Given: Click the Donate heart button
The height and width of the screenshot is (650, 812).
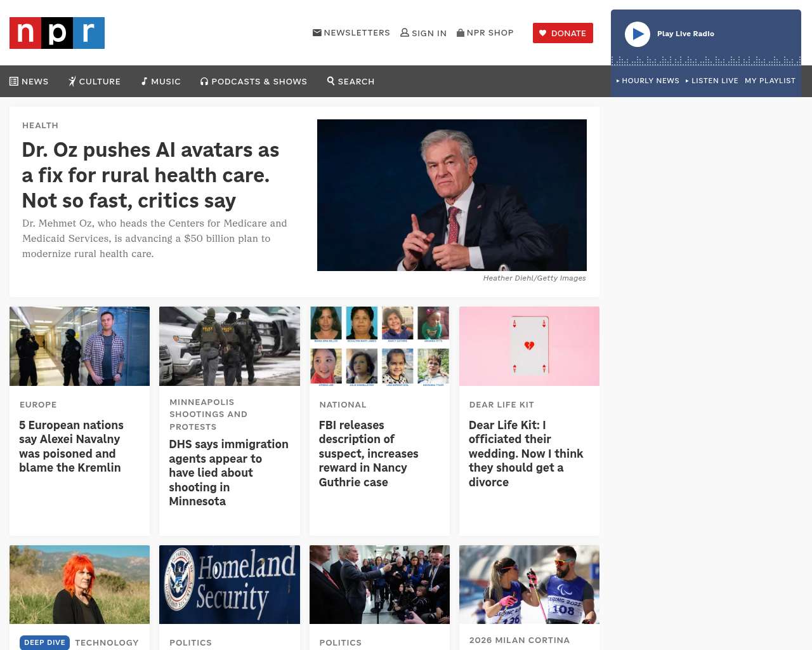Looking at the screenshot, I should (x=563, y=33).
